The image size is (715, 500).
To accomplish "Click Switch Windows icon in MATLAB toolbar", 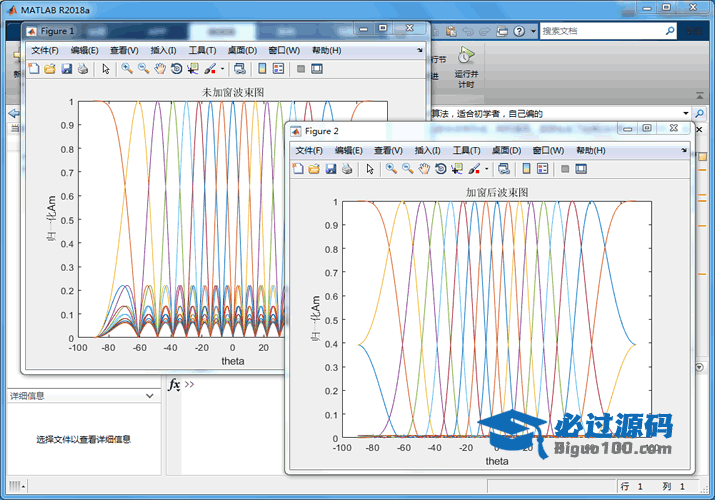I will [x=502, y=31].
